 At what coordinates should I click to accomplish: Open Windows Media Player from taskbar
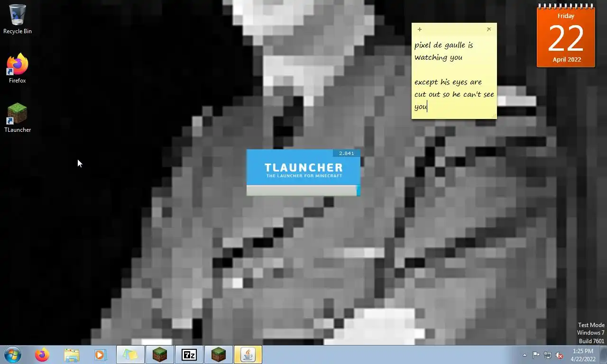[100, 355]
